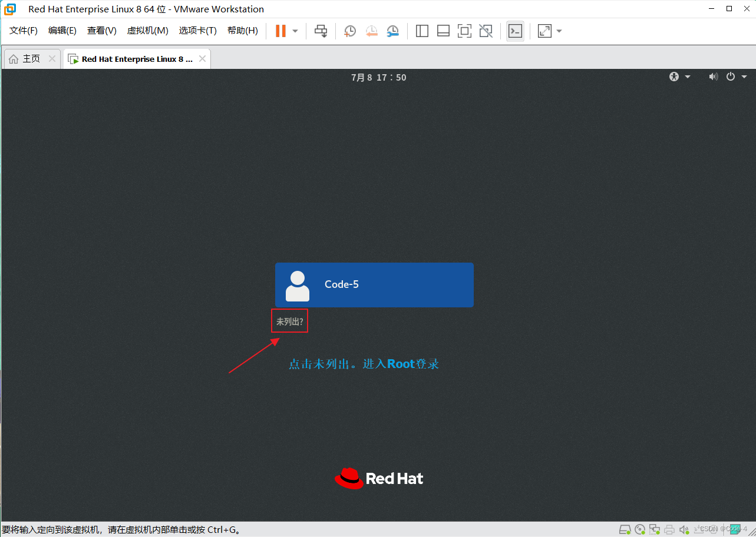
Task: Open the power options arrow beside pause
Action: click(295, 31)
